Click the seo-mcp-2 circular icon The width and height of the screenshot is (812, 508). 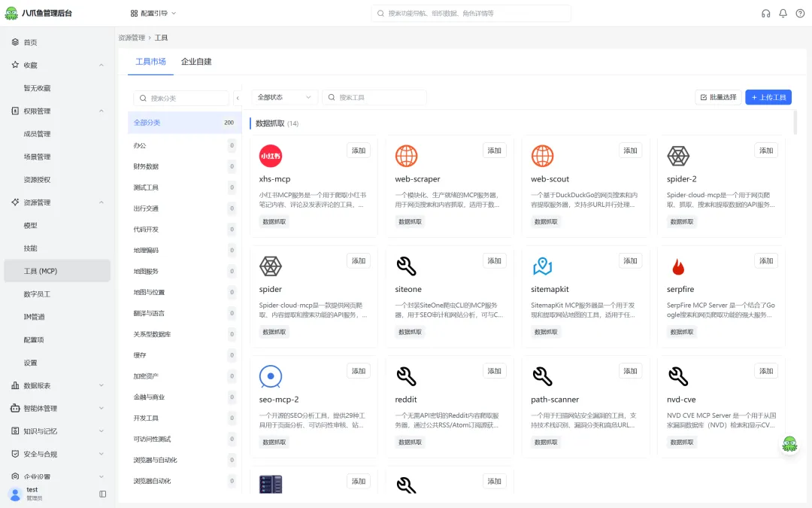point(271,376)
